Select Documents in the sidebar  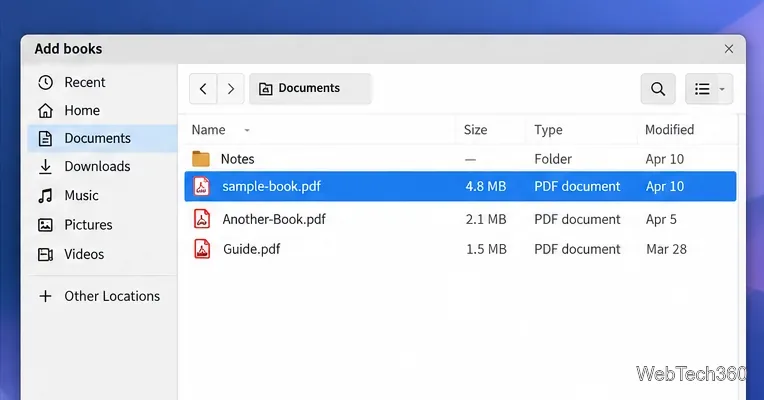103,138
